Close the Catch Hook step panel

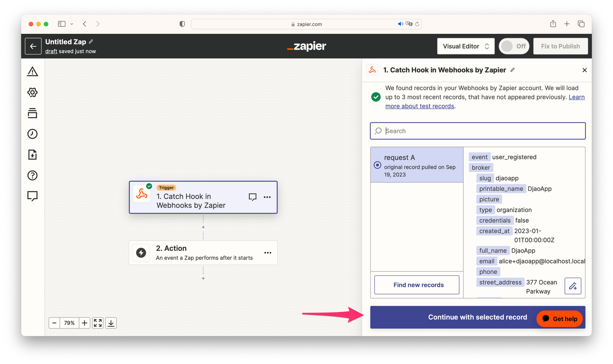pyautogui.click(x=584, y=70)
